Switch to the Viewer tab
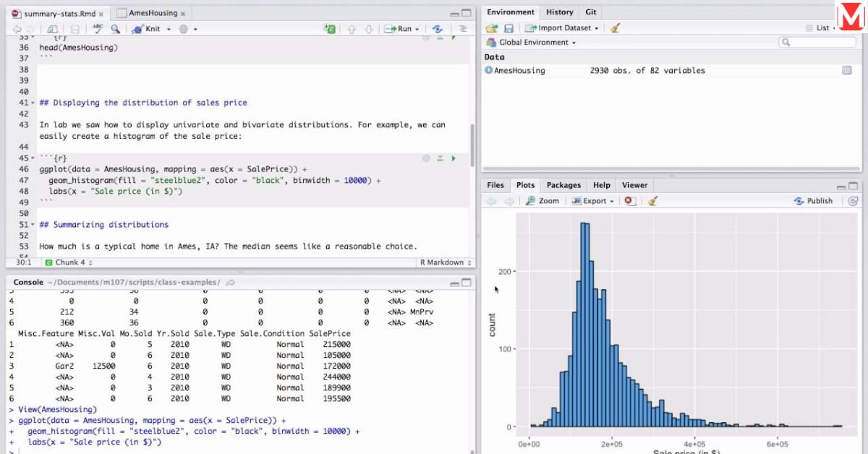Image resolution: width=868 pixels, height=454 pixels. (634, 185)
